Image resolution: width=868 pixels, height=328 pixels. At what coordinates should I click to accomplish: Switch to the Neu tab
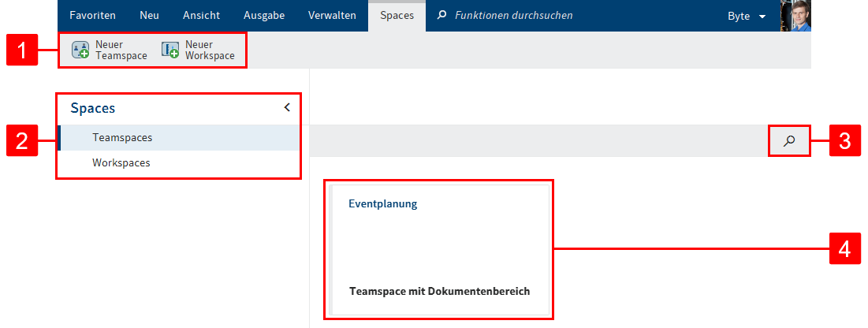point(149,16)
